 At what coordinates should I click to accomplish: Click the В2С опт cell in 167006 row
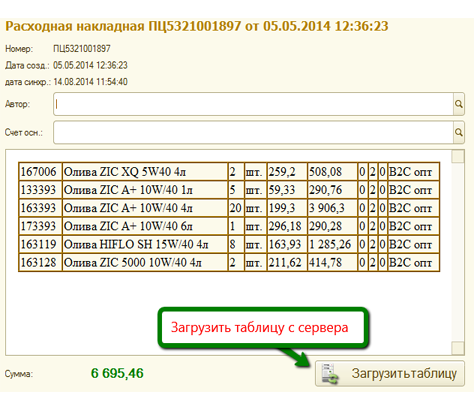414,172
